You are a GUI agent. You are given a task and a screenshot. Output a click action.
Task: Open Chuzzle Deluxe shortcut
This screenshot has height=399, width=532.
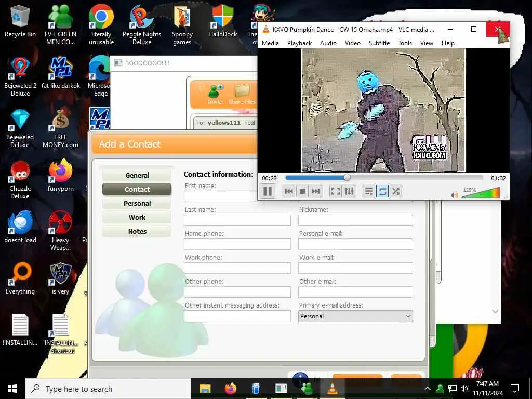20,180
